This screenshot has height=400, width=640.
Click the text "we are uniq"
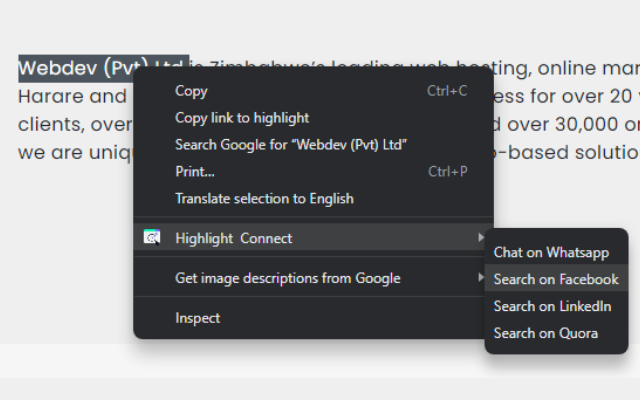76,153
